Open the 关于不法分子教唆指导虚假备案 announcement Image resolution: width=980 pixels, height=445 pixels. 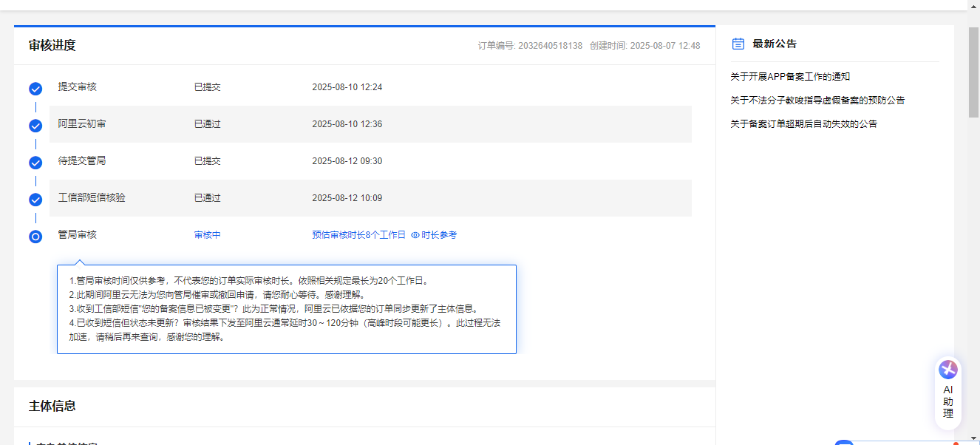(817, 101)
